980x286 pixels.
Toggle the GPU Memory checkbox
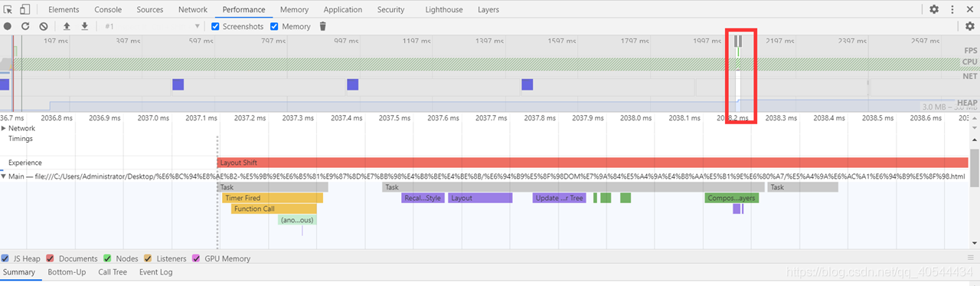[x=196, y=258]
